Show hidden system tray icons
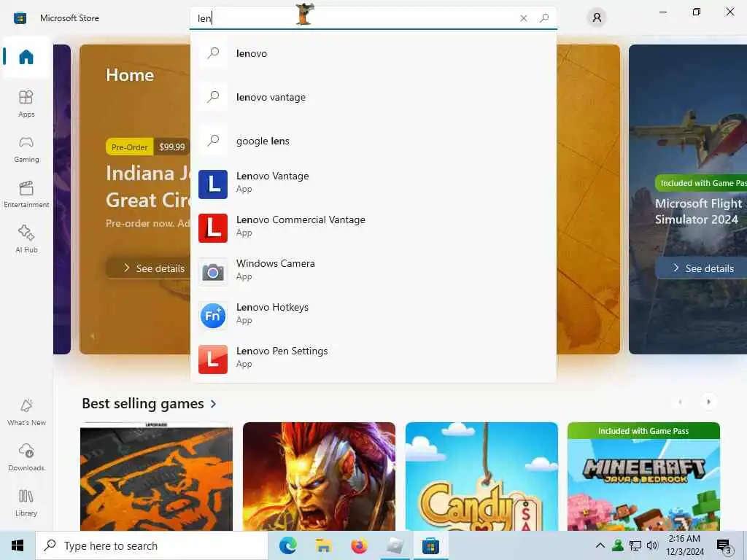The width and height of the screenshot is (747, 560). 600,545
